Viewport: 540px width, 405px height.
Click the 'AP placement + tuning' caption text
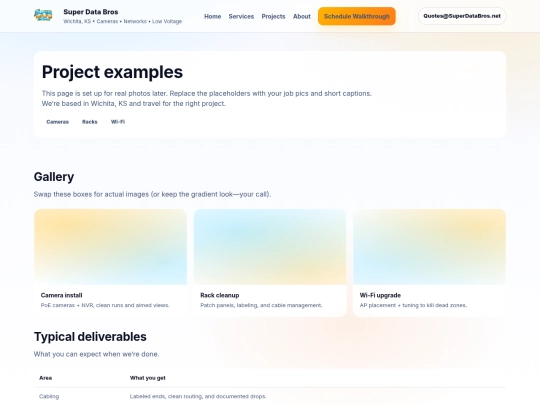pyautogui.click(x=413, y=305)
